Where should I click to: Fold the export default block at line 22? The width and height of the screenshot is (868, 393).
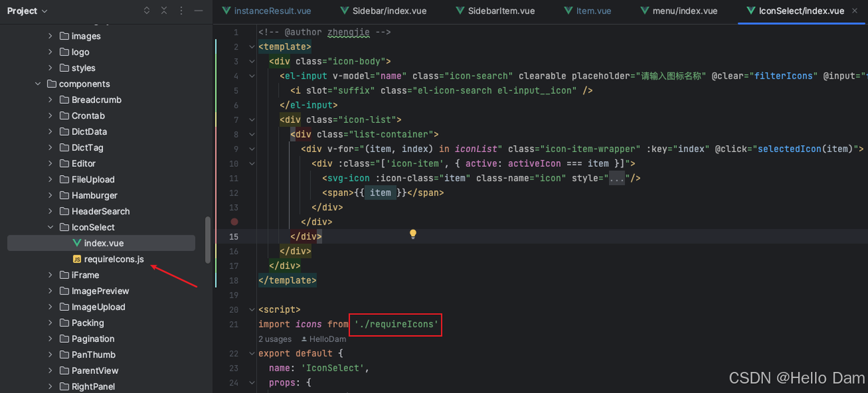(x=252, y=354)
